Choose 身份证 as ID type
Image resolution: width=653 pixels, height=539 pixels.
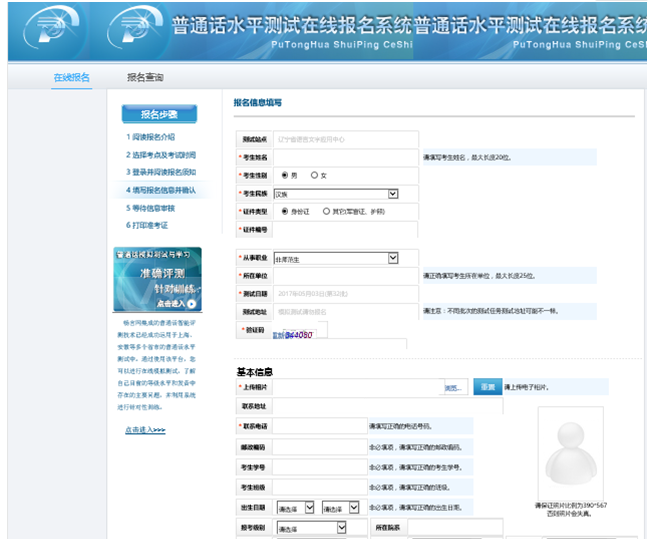click(283, 211)
